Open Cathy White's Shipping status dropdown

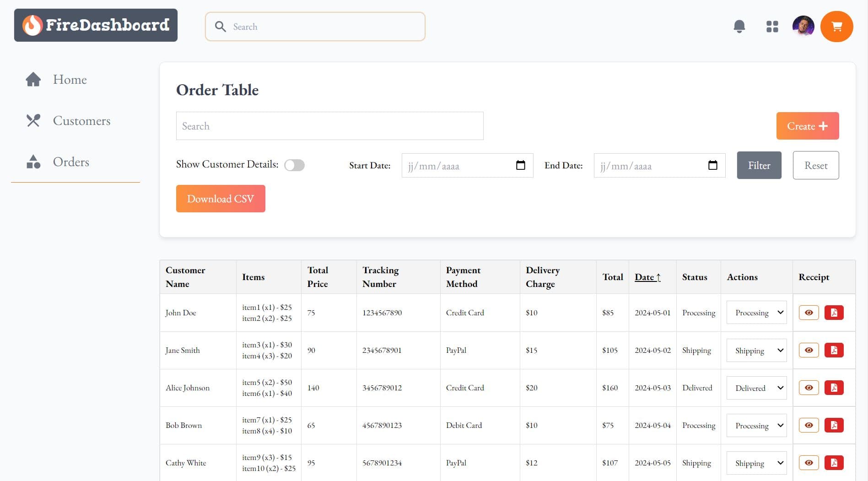(x=756, y=463)
